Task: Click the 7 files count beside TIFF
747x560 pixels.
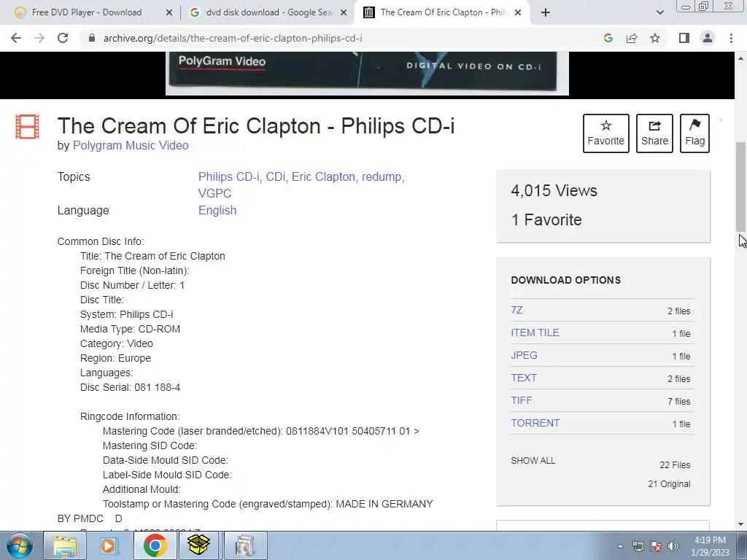Action: [x=678, y=402]
